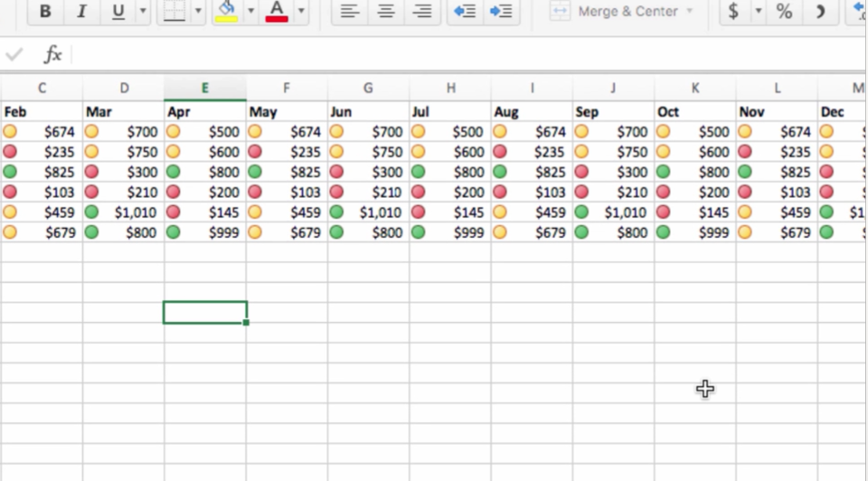Screen dimensions: 868x481
Task: Apply currency dollar format
Action: pos(733,11)
